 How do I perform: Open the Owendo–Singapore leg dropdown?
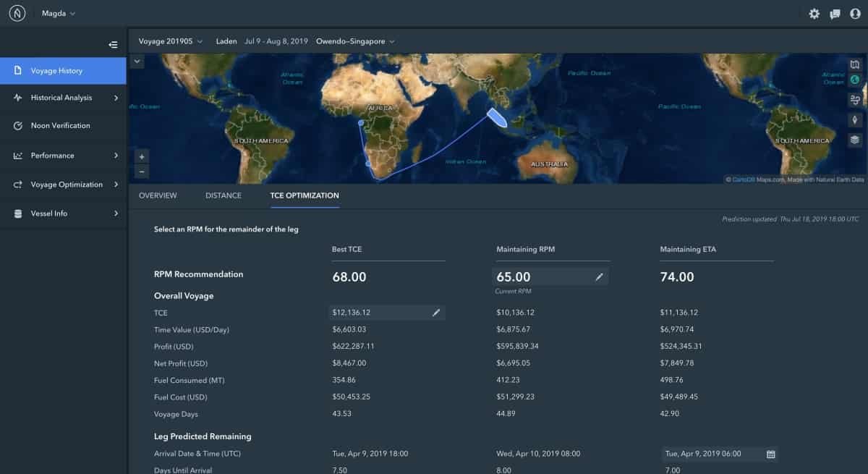tap(355, 41)
